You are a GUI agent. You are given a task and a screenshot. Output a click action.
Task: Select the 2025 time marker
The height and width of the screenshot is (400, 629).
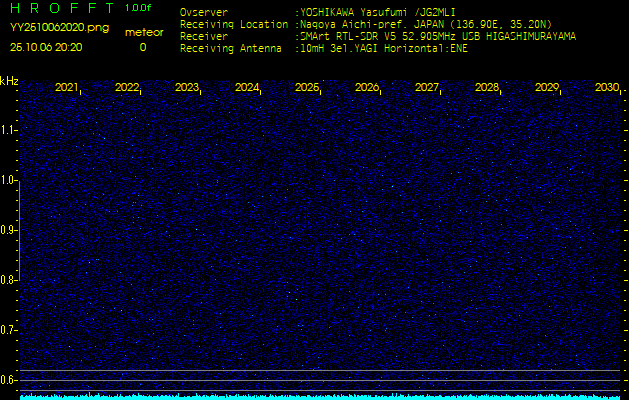point(306,88)
